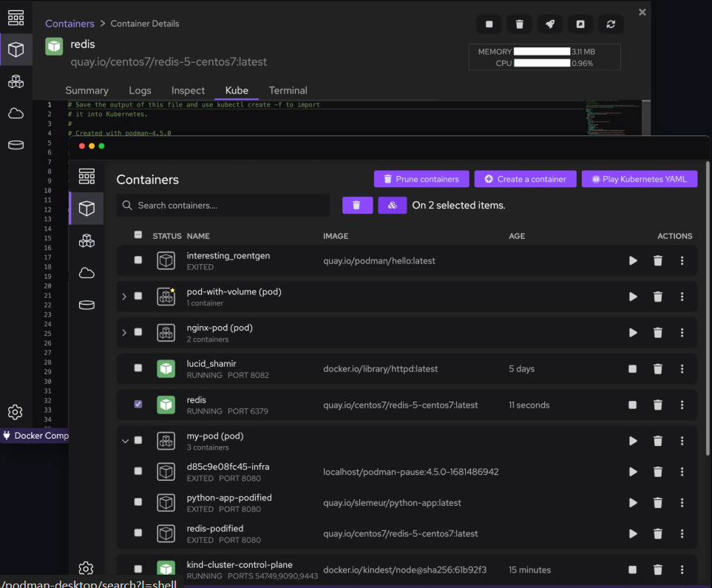This screenshot has height=588, width=712.
Task: Click Docker Compatibility status bar item
Action: 35,436
